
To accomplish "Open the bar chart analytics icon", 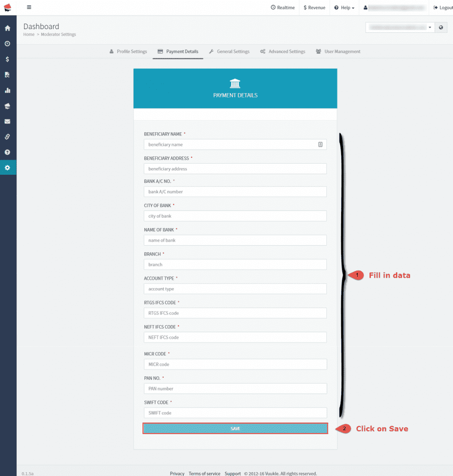I will coord(8,90).
